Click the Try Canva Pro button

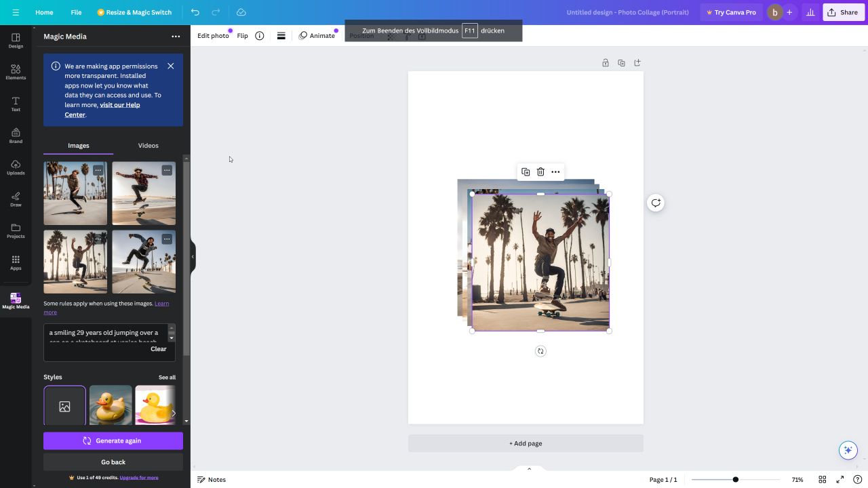point(731,12)
